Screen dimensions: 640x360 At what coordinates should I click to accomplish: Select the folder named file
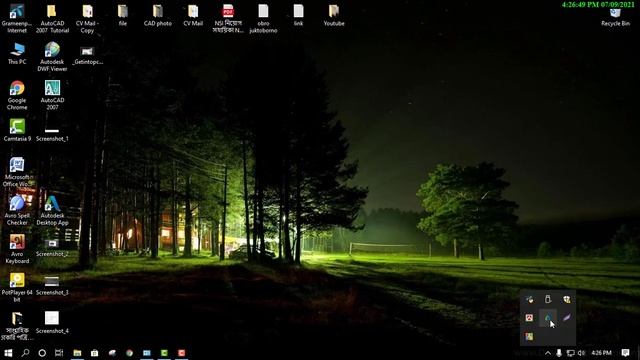coord(122,15)
